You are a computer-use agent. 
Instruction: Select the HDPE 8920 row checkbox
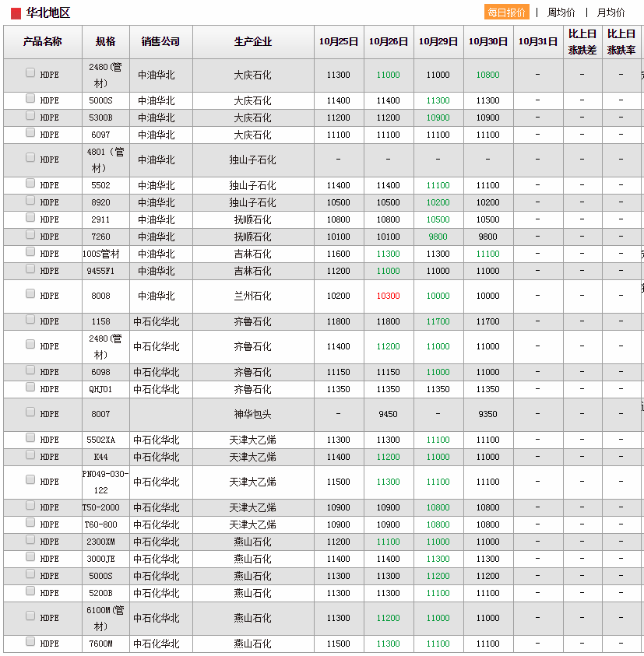(30, 201)
